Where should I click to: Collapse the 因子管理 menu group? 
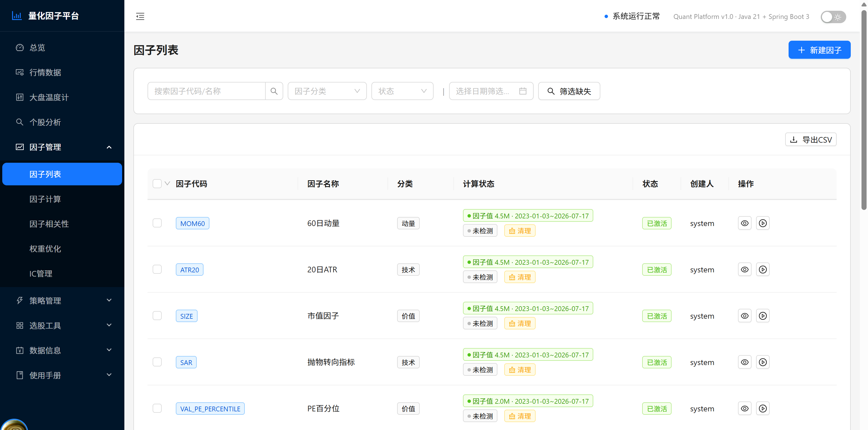62,147
